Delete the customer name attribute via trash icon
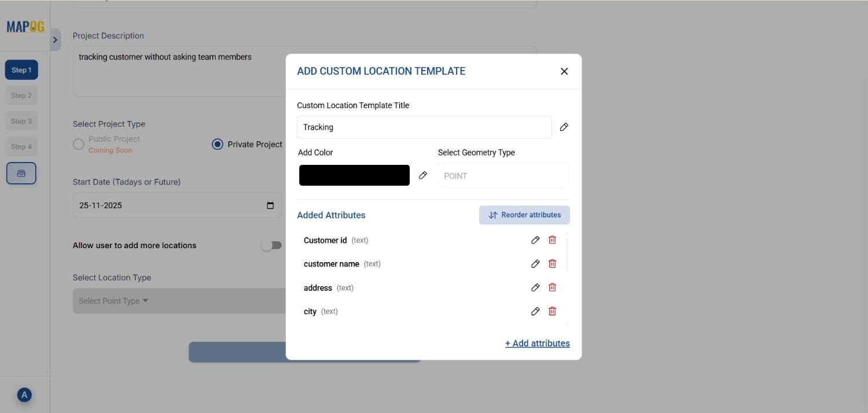The width and height of the screenshot is (868, 413). [552, 263]
